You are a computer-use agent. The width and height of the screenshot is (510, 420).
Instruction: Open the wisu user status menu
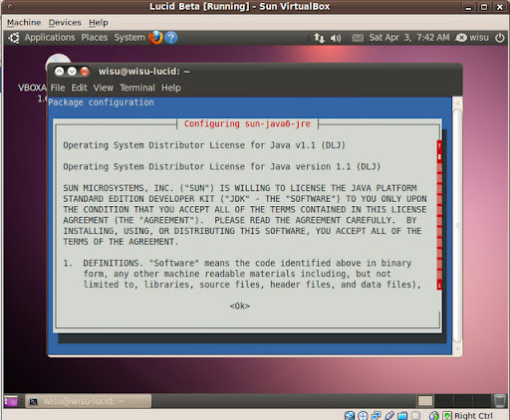click(x=472, y=38)
